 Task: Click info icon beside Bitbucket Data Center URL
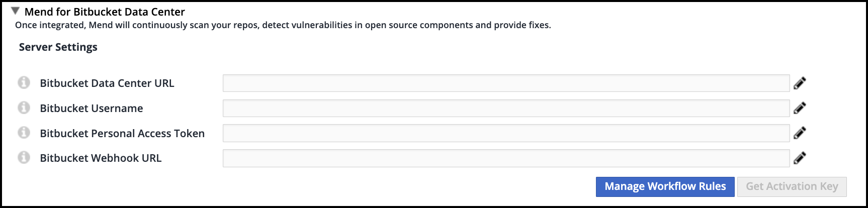(x=24, y=82)
